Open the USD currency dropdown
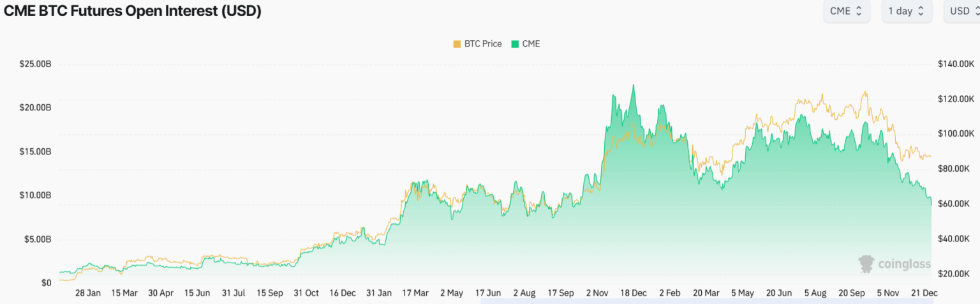Image resolution: width=980 pixels, height=304 pixels. [x=962, y=11]
